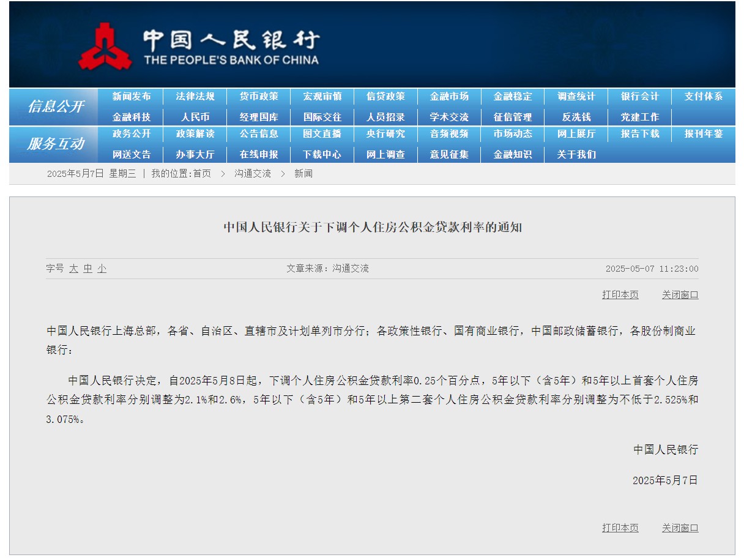Viewport: 744px width, 560px height.
Task: Select 调查统计 navigation item
Action: pyautogui.click(x=576, y=97)
